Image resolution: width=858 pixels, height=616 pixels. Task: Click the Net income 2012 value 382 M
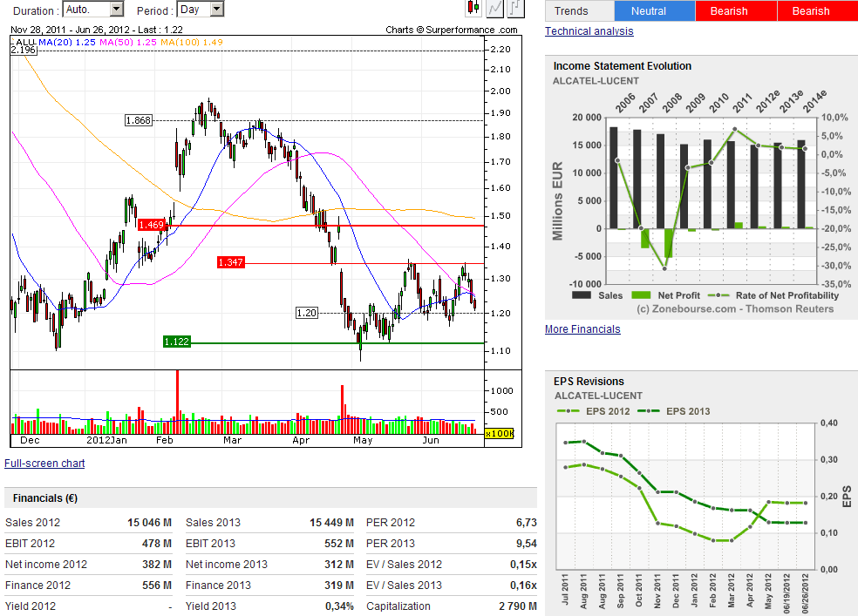tap(157, 564)
